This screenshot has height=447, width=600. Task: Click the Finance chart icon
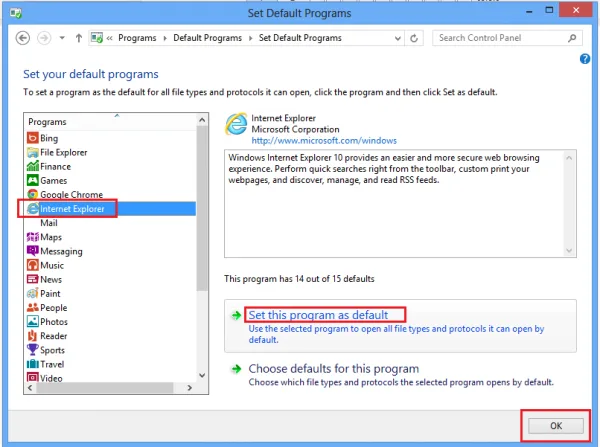(x=33, y=166)
